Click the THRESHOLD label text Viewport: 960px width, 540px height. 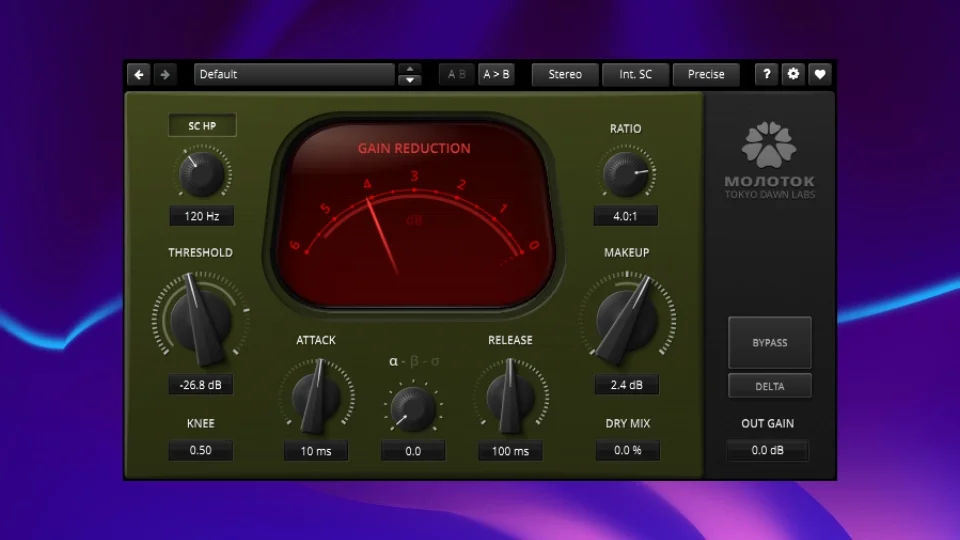pos(200,252)
